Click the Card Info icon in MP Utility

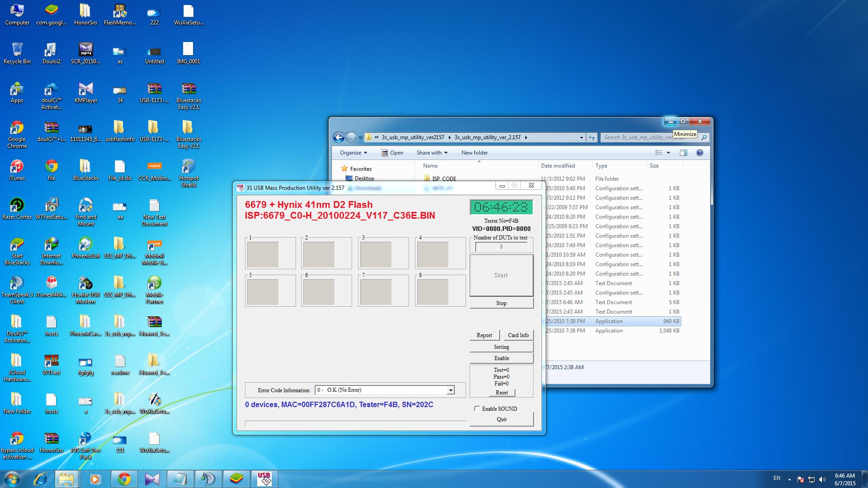(x=518, y=335)
